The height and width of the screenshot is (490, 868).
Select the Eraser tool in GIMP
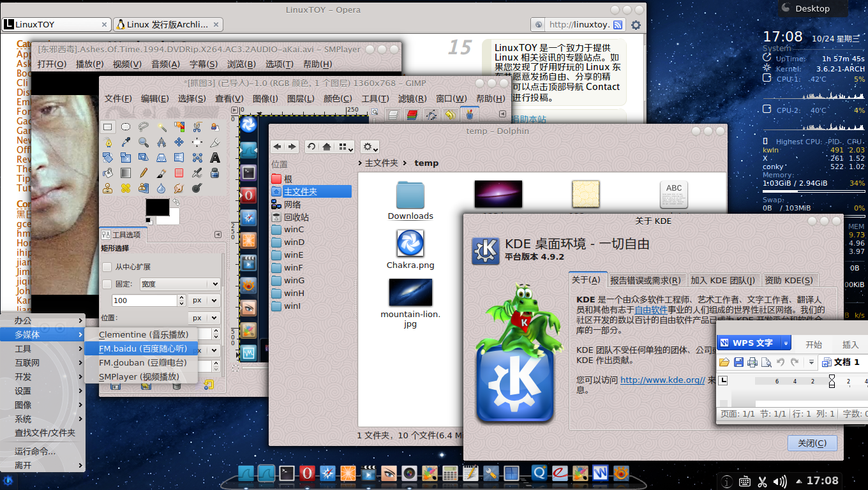tap(179, 173)
